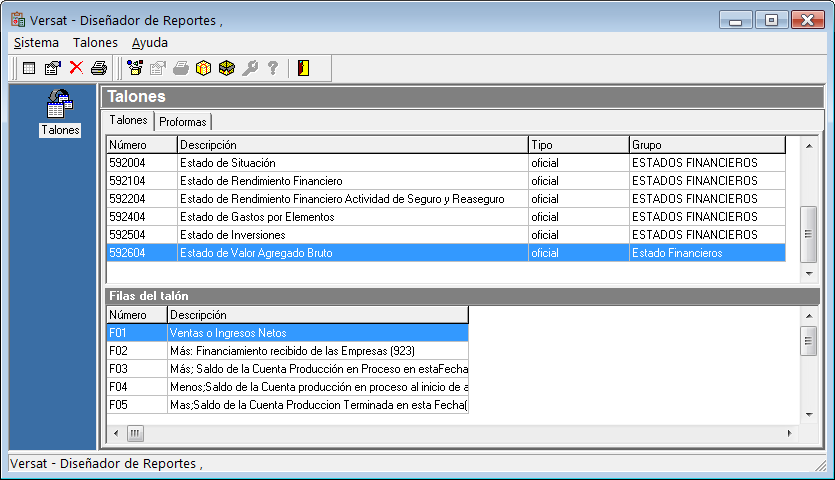The image size is (835, 480).
Task: Select Estado de Gastos por Elementos
Action: (x=446, y=217)
